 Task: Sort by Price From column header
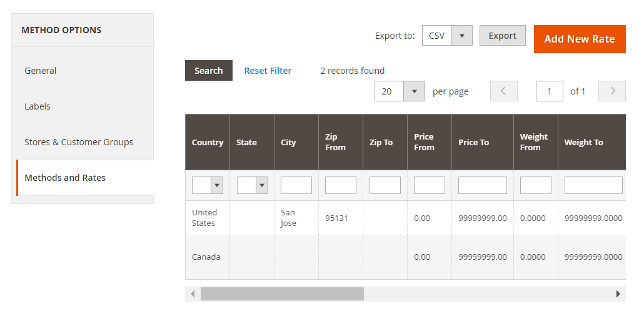coord(424,142)
